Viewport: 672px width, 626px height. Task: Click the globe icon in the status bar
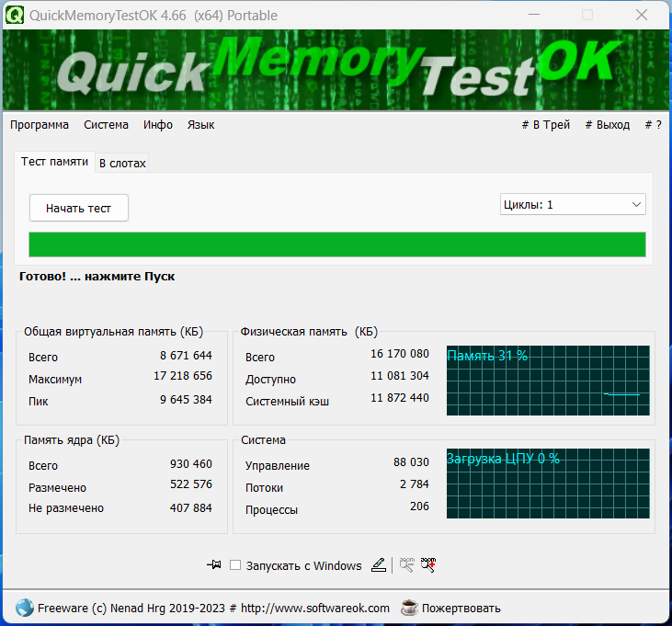[25, 608]
